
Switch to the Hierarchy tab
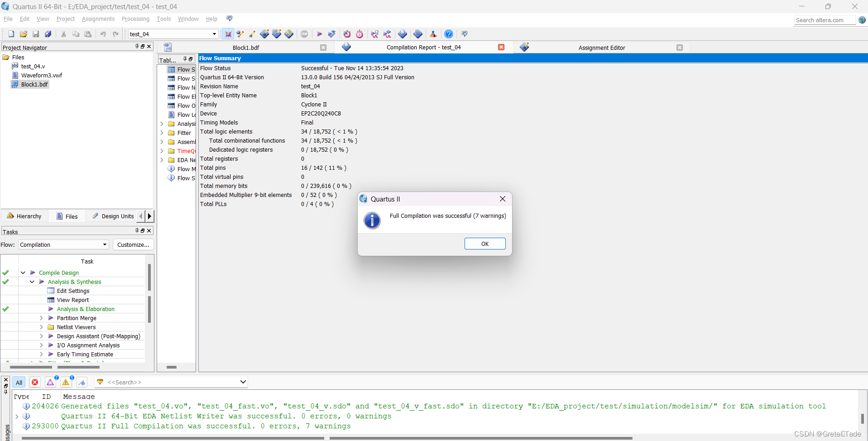tap(24, 216)
